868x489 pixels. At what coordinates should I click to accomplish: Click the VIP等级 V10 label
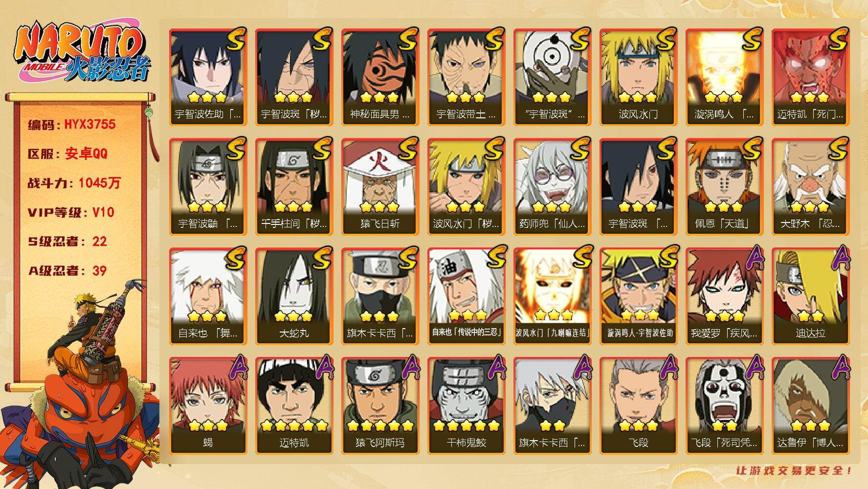(71, 212)
